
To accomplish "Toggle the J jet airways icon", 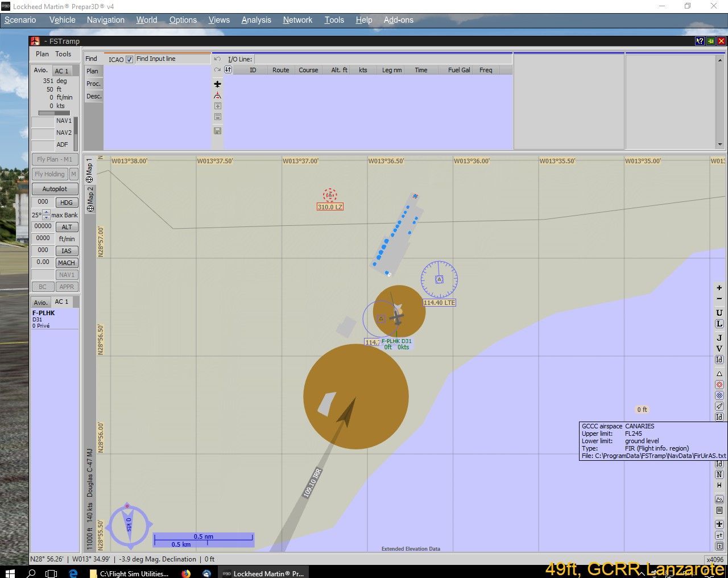I will (719, 338).
